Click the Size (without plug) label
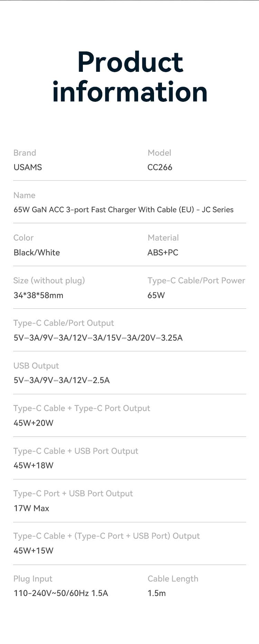The image size is (259, 644). [49, 281]
